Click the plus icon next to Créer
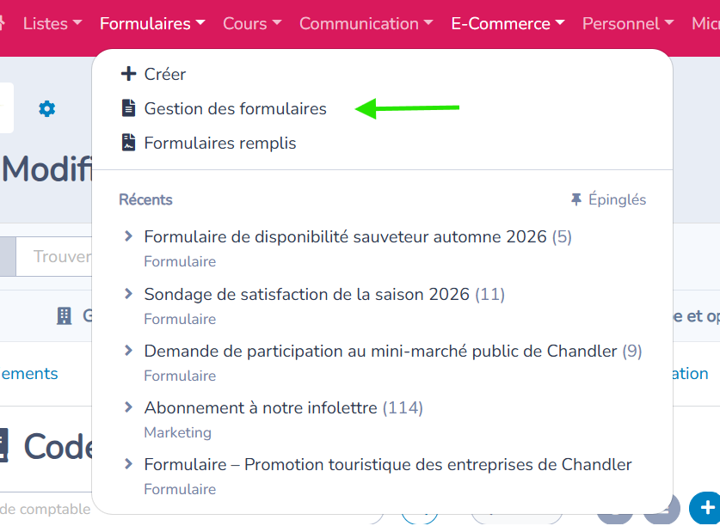The width and height of the screenshot is (720, 526). click(129, 74)
